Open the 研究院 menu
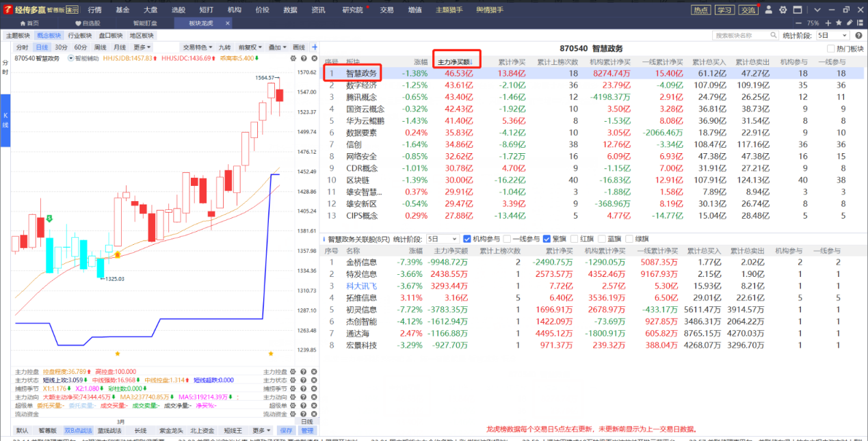This screenshot has width=868, height=441. coord(352,10)
